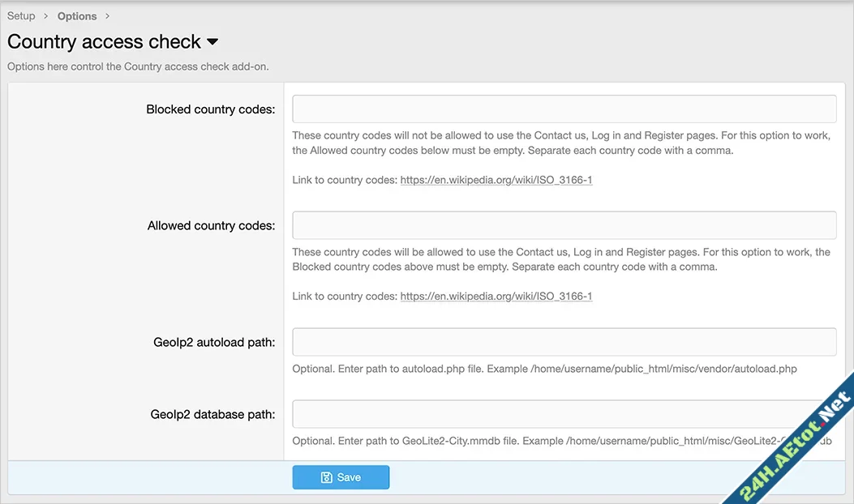This screenshot has width=854, height=504.
Task: Focus the GeoIp2 autoload path field
Action: [563, 341]
